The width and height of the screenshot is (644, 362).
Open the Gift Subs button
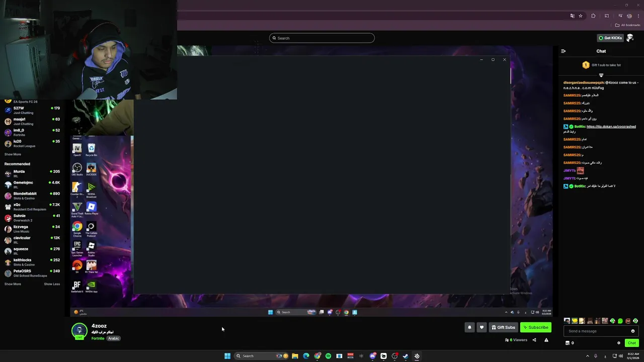[503, 327]
